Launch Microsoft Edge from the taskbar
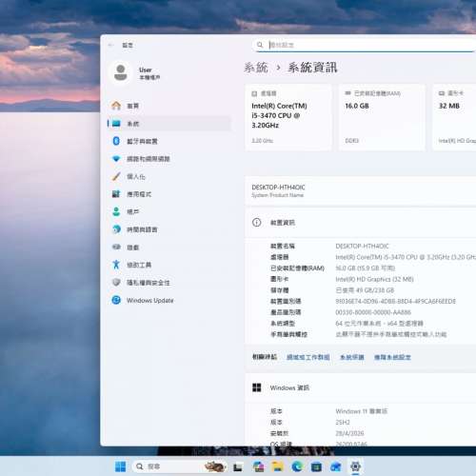 297,466
